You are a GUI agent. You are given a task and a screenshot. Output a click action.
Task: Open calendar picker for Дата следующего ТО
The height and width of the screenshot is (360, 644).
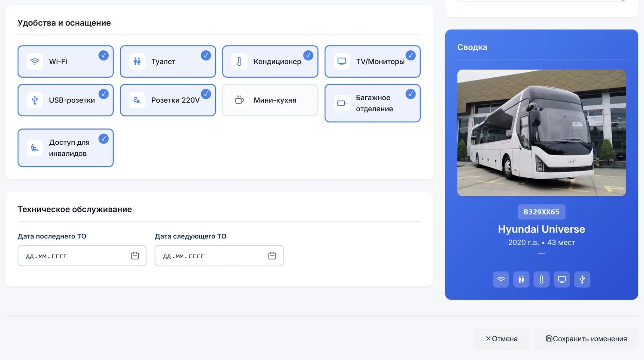[272, 256]
